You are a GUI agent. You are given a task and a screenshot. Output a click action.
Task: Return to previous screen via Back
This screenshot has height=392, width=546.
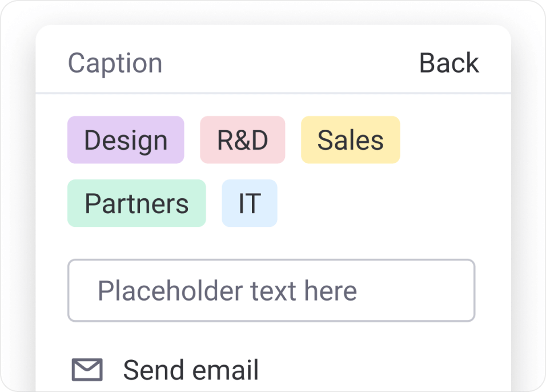pos(448,62)
